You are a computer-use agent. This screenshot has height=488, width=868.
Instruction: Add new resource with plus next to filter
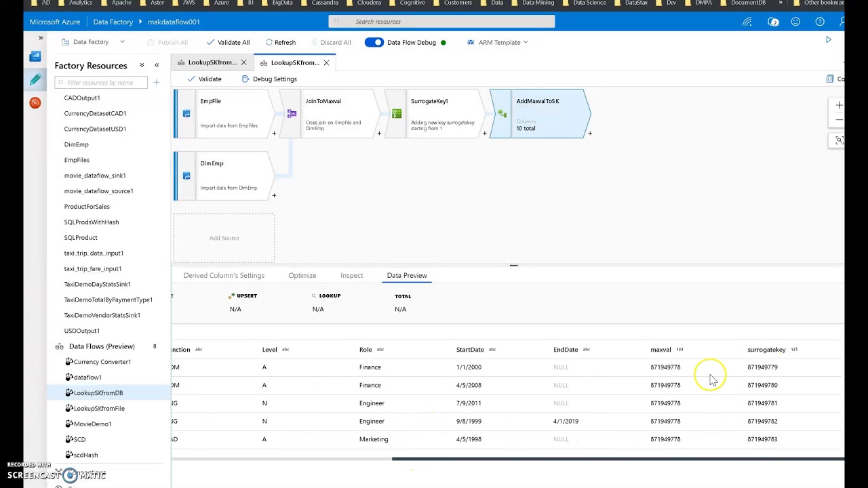pos(156,83)
